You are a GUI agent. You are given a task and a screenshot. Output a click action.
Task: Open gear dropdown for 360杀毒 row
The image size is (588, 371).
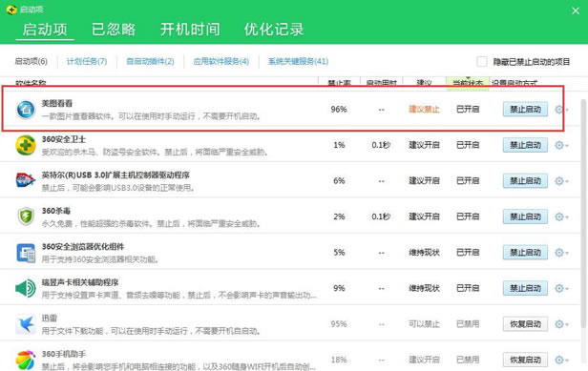point(561,216)
